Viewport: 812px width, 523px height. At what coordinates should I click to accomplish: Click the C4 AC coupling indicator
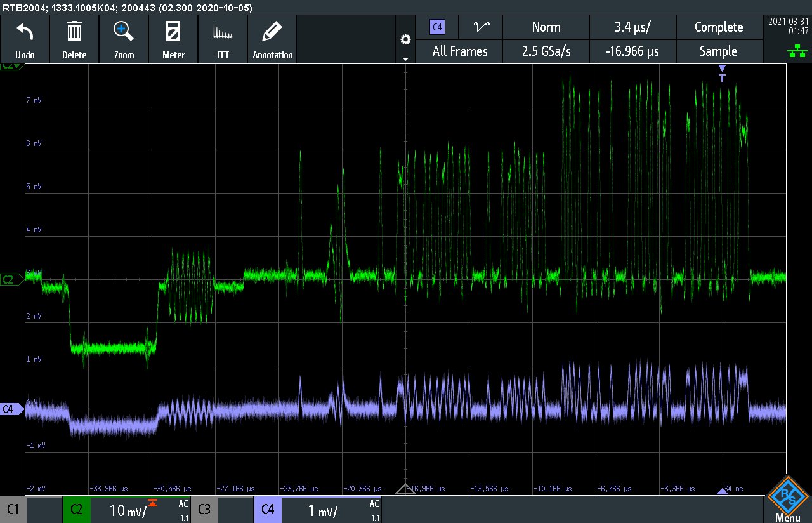(x=374, y=504)
